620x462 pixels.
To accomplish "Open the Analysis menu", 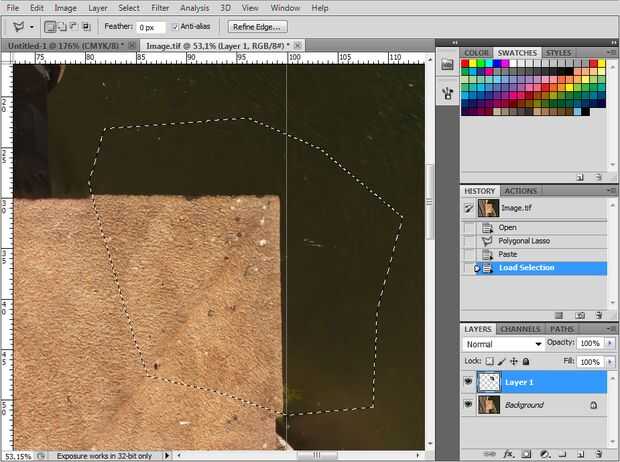I will 195,8.
